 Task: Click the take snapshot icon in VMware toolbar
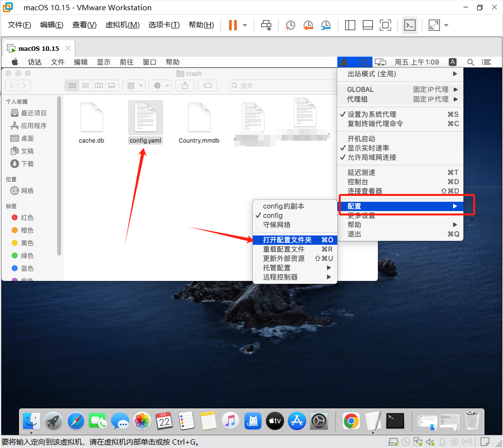tap(290, 25)
